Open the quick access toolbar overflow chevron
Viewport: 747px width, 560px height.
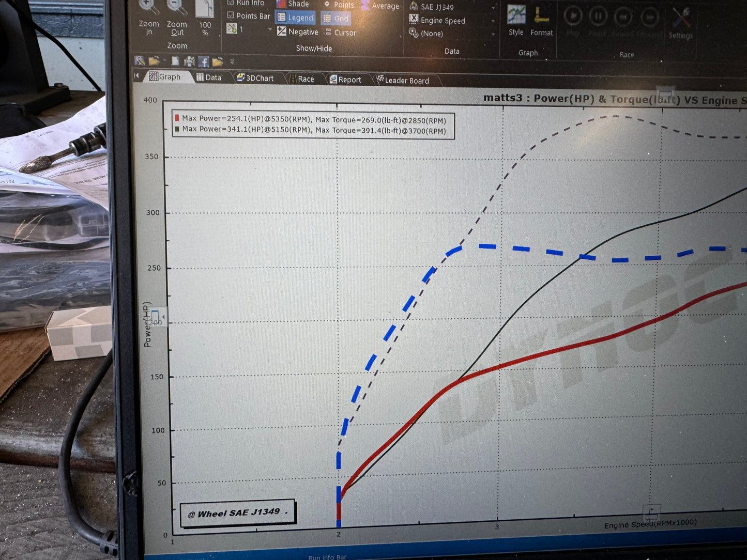[x=233, y=61]
